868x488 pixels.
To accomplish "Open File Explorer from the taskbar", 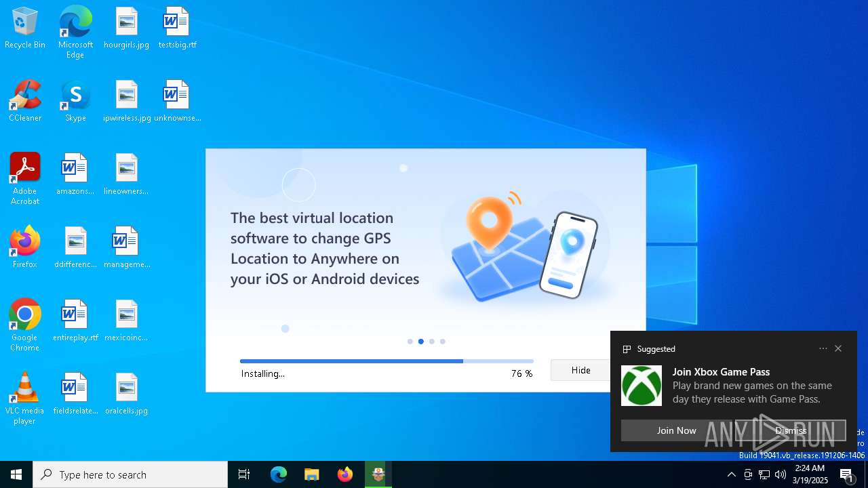I will [312, 474].
